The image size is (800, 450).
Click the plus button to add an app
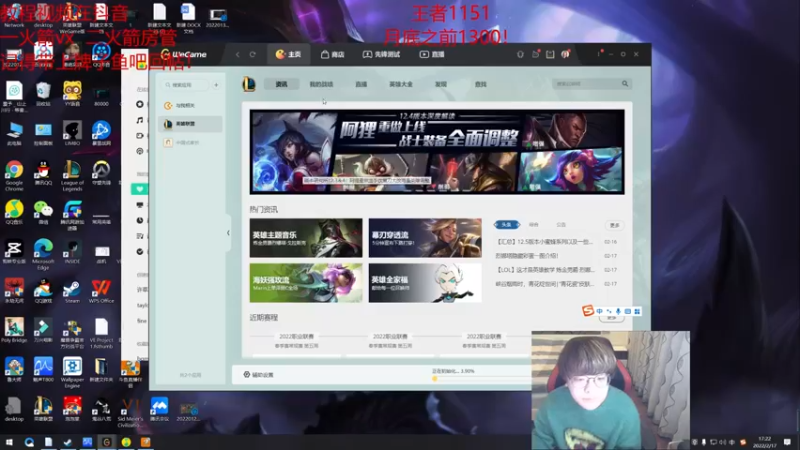pos(216,85)
